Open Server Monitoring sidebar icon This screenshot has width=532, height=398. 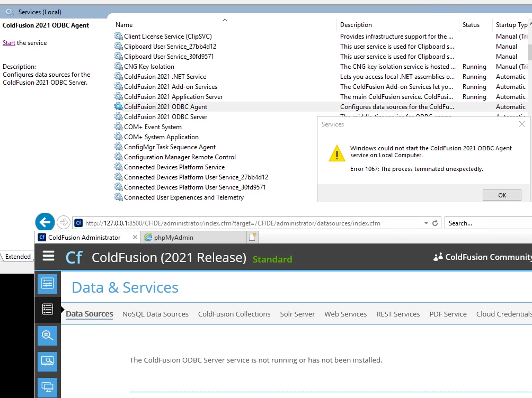click(47, 361)
